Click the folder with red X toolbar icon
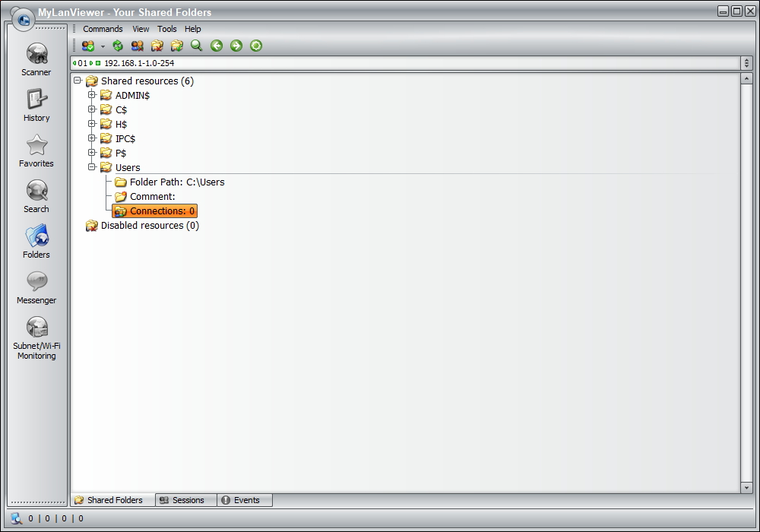The height and width of the screenshot is (532, 760). tap(157, 46)
